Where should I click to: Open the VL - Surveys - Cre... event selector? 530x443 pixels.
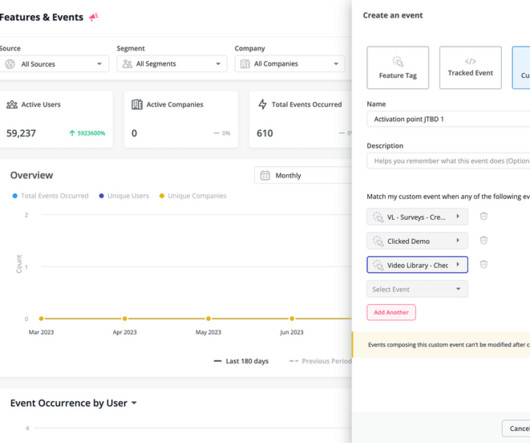417,217
